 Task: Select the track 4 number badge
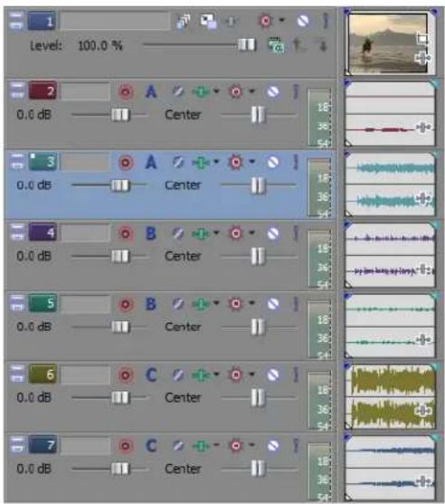click(x=43, y=232)
